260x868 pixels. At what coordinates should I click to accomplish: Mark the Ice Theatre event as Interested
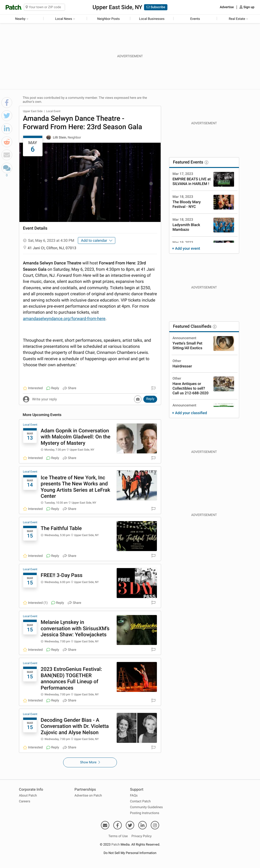(33, 509)
